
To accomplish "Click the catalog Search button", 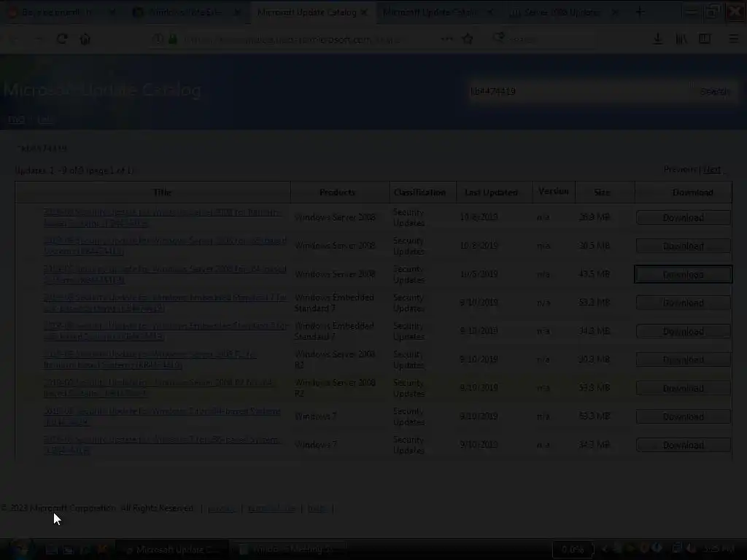I will (715, 91).
